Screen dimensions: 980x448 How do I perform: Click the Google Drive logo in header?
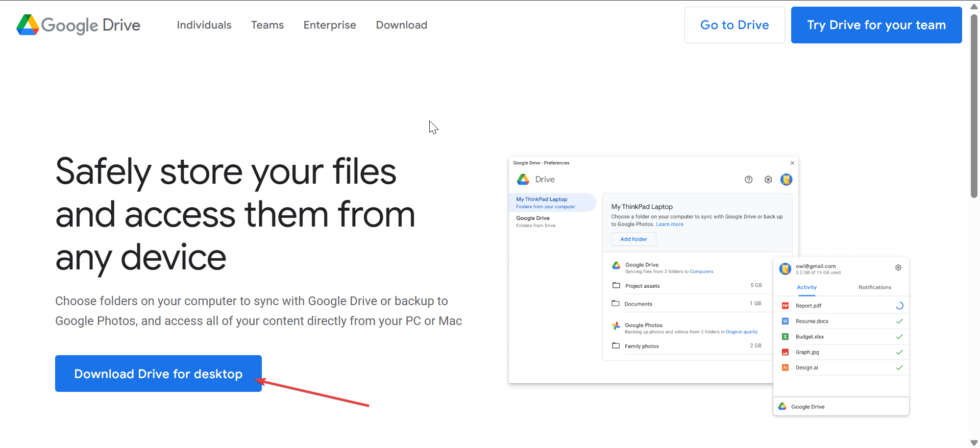click(x=79, y=25)
